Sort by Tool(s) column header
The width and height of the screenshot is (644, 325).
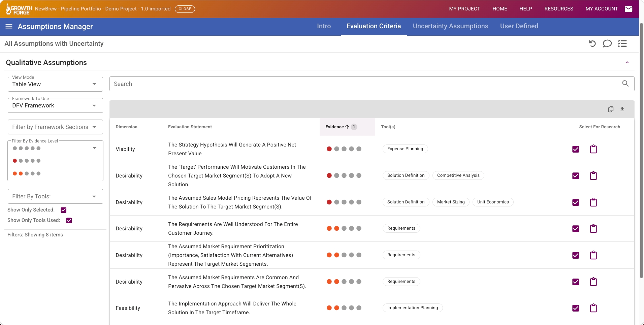388,127
